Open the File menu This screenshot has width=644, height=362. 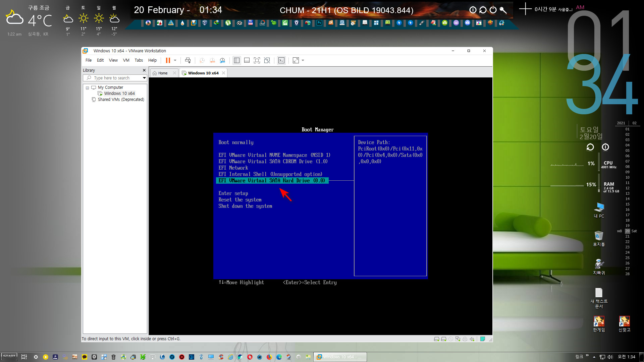tap(89, 60)
